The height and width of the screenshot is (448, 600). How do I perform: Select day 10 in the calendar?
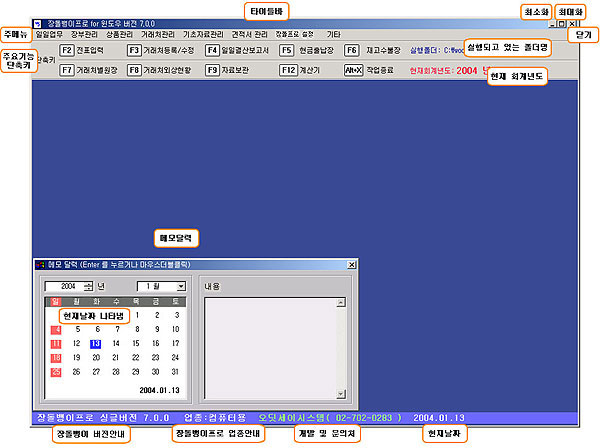[x=175, y=329]
